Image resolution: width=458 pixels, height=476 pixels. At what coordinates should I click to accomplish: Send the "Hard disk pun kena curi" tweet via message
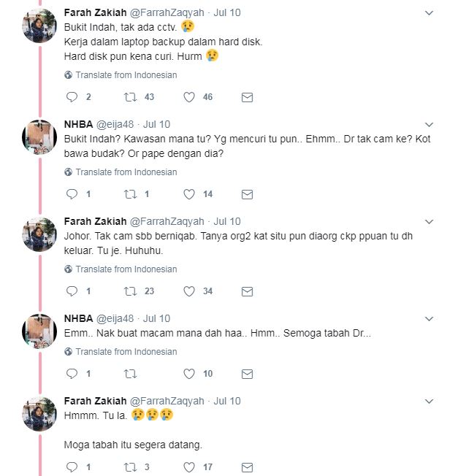(x=247, y=97)
